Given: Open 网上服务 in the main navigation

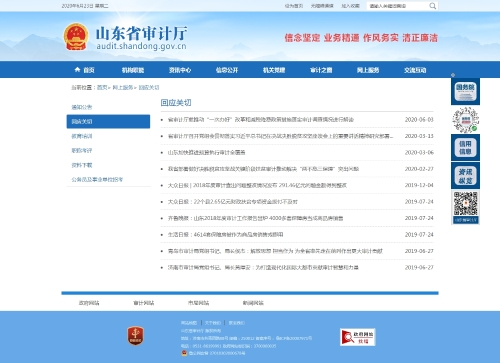Looking at the screenshot, I should (x=368, y=70).
